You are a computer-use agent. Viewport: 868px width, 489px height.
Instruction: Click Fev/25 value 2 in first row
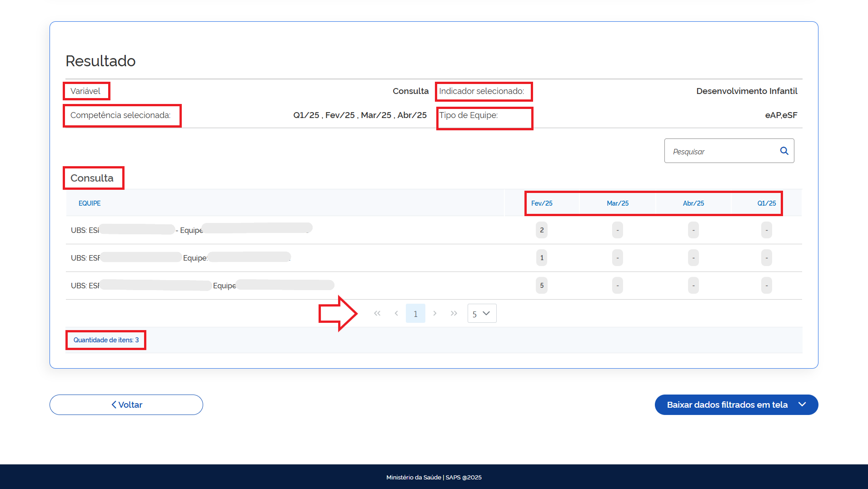[x=542, y=230]
